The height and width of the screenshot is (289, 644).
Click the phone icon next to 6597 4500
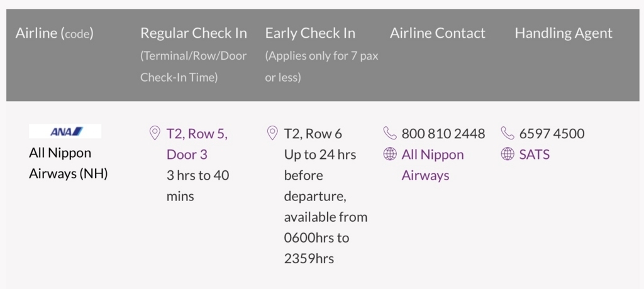click(x=508, y=133)
